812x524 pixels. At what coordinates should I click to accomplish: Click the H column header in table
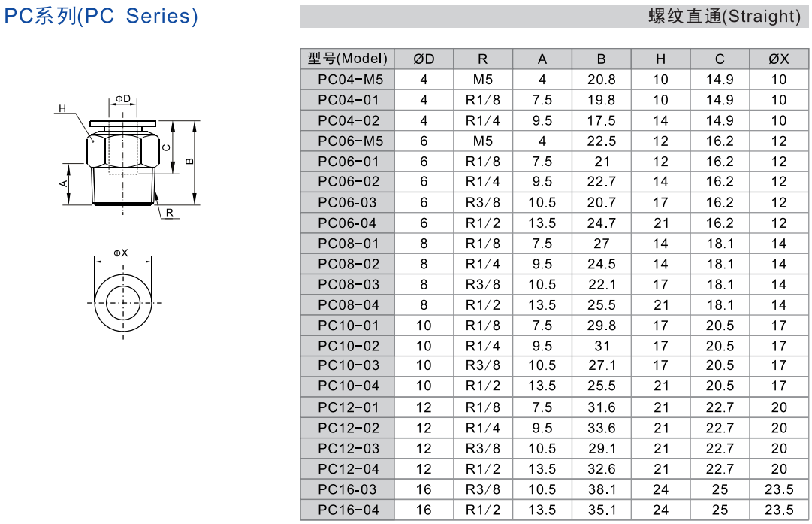pos(660,59)
